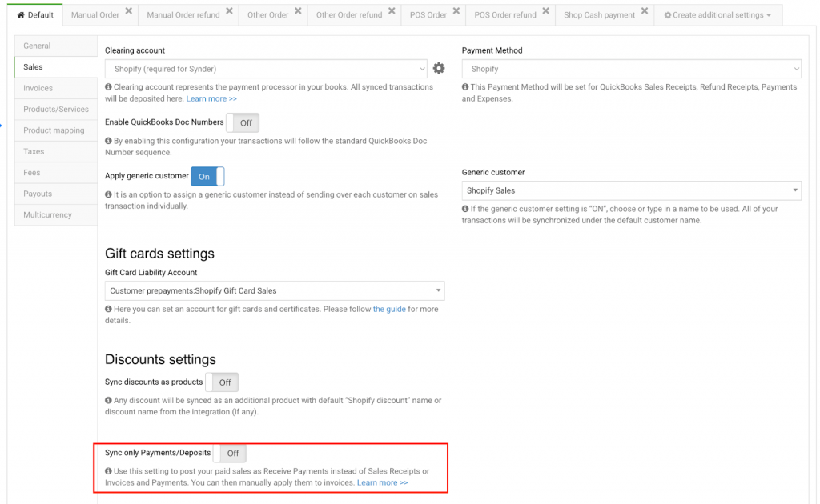Close the Manual Order tab with X

[x=129, y=11]
